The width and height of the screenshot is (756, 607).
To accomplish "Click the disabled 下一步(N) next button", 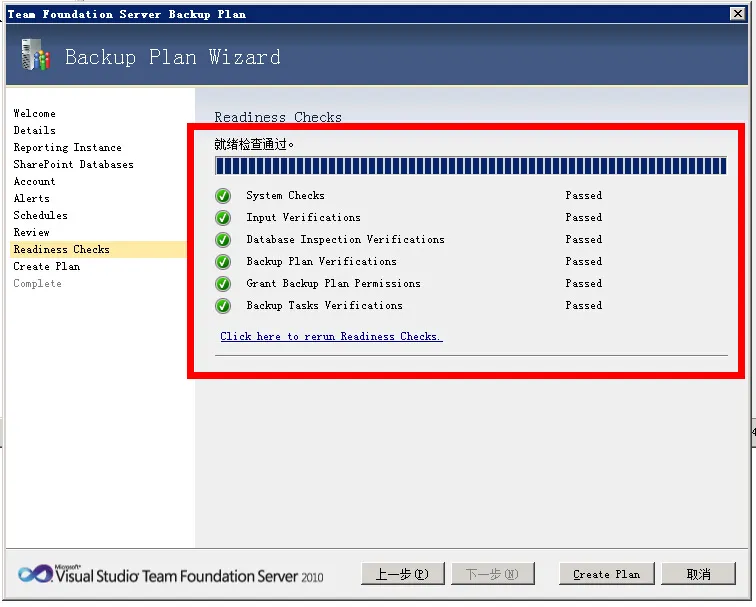I will [493, 574].
